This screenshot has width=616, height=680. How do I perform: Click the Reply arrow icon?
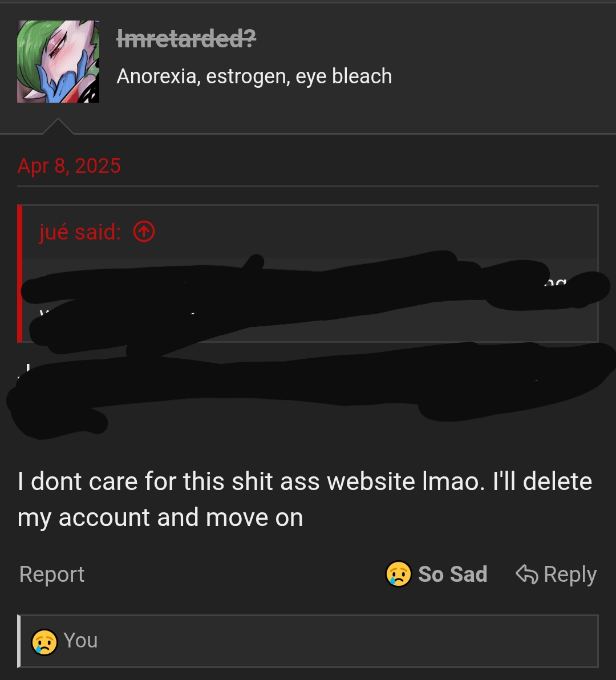tap(526, 574)
